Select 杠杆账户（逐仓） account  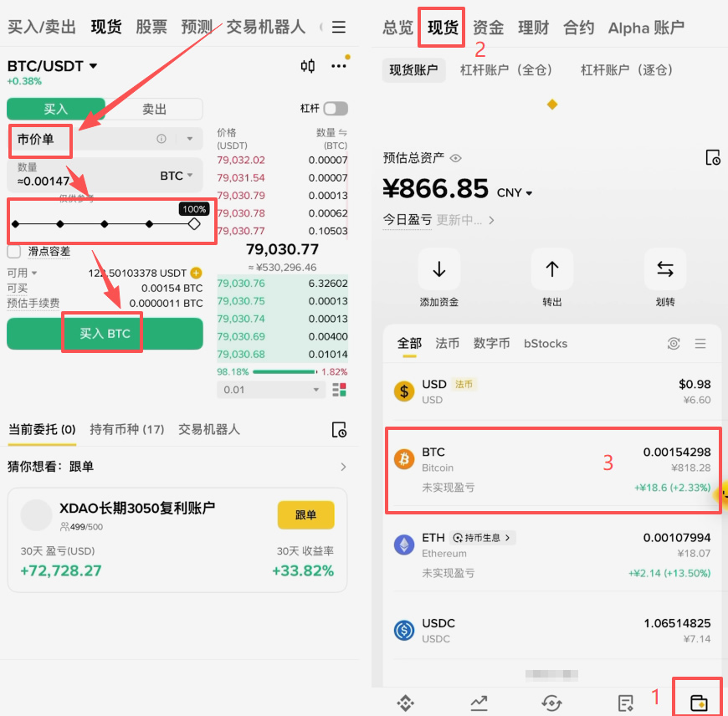click(x=626, y=70)
